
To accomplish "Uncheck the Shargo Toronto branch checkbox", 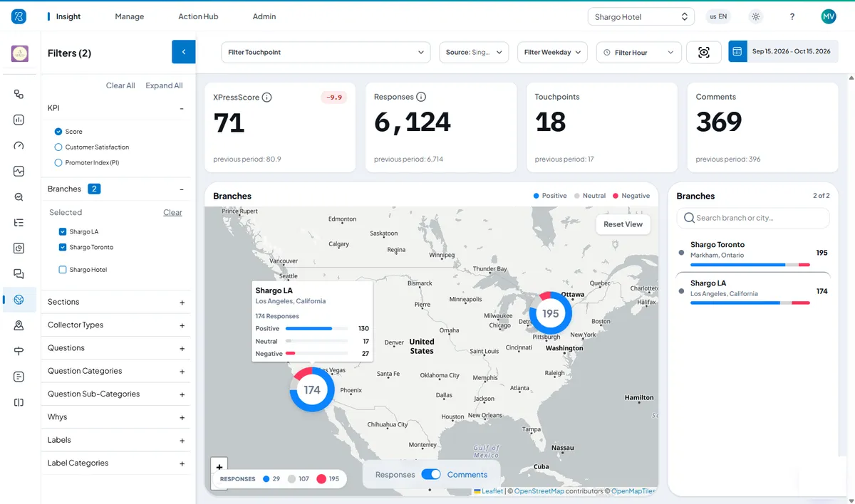I will (x=63, y=247).
